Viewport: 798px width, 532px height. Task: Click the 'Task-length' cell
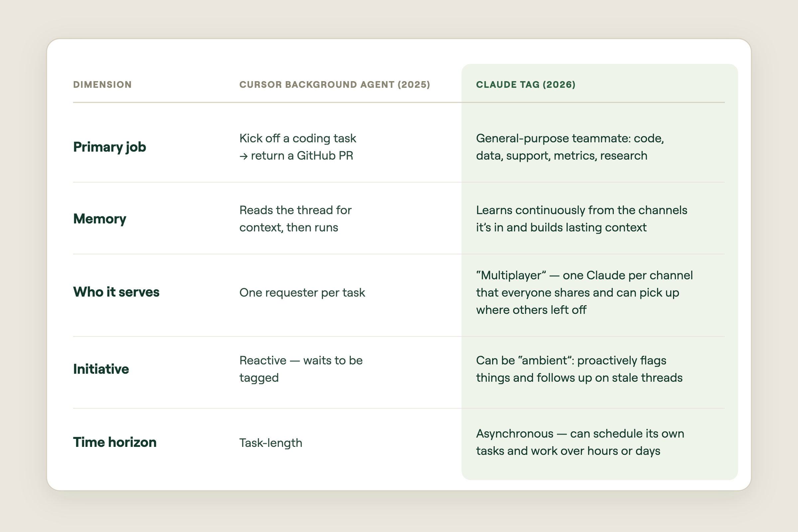pos(270,443)
